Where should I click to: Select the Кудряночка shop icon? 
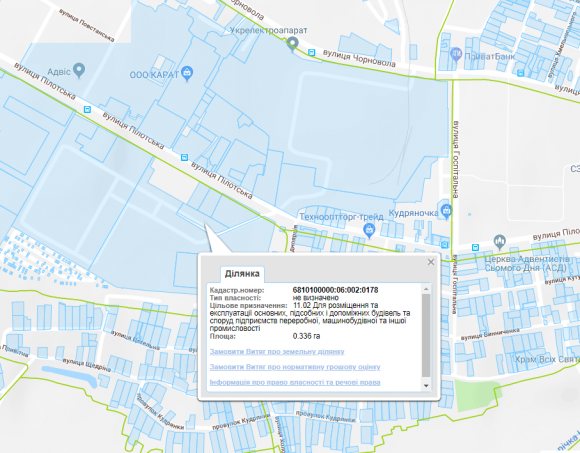446,211
